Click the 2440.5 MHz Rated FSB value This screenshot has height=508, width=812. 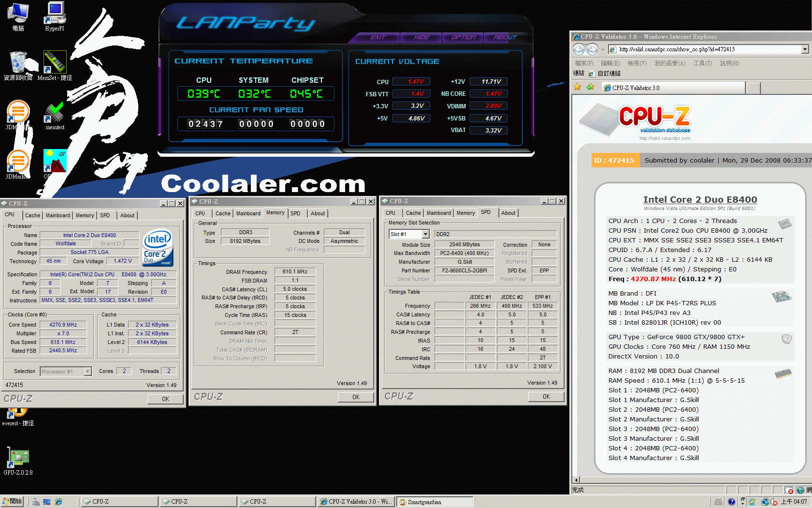[x=63, y=351]
